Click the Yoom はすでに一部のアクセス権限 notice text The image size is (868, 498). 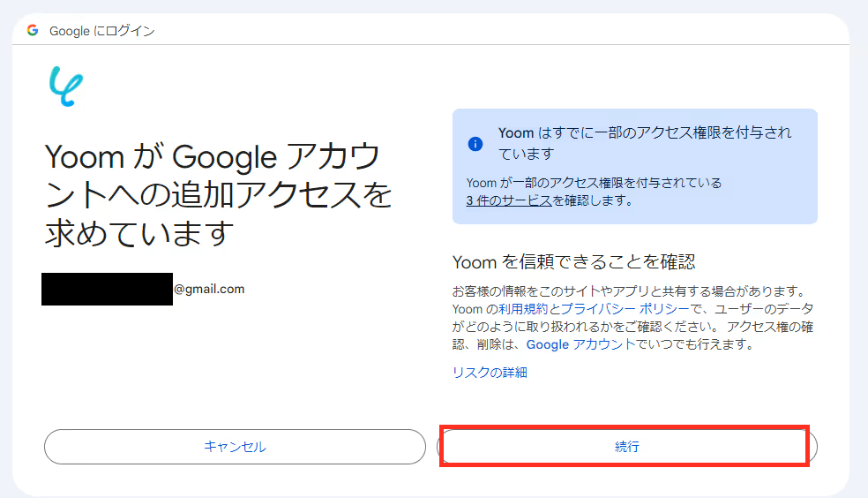point(645,143)
